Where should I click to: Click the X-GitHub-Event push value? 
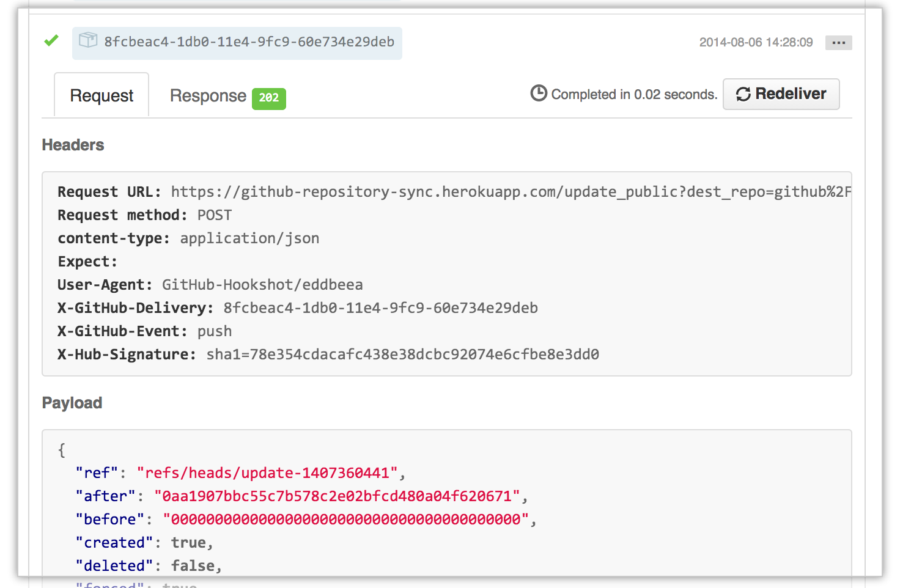(214, 331)
